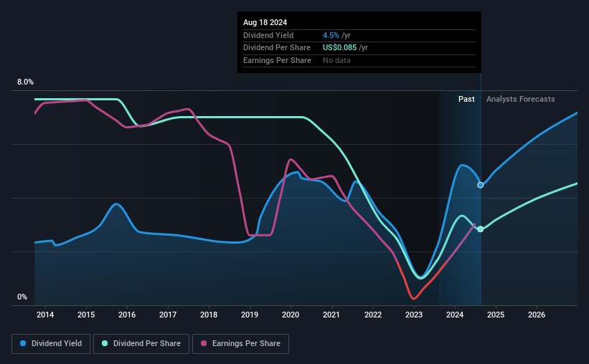Select the 2015 label on the x-axis

click(86, 315)
